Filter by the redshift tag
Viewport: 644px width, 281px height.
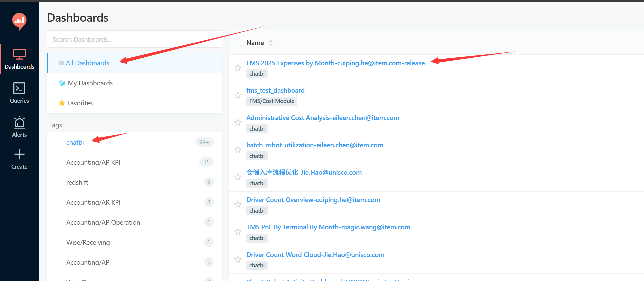(x=77, y=182)
